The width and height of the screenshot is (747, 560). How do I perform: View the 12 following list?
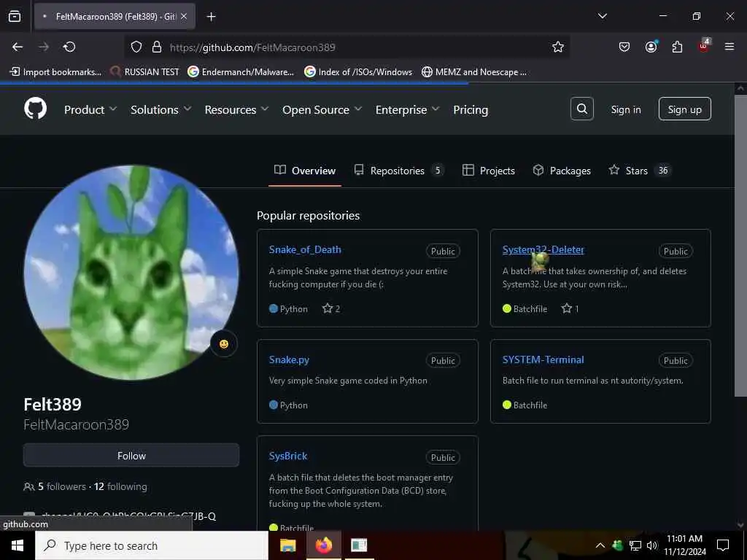coord(120,486)
